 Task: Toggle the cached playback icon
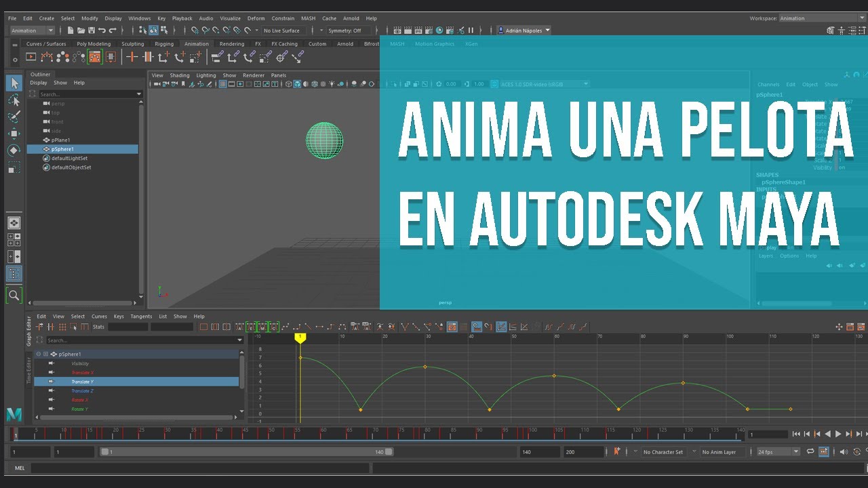pyautogui.click(x=824, y=451)
